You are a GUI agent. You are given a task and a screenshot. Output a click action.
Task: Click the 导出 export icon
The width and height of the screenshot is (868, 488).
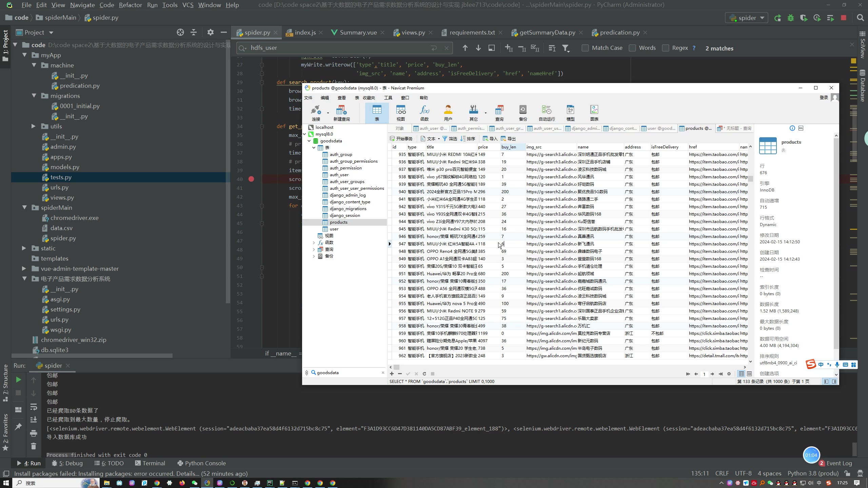click(x=508, y=139)
